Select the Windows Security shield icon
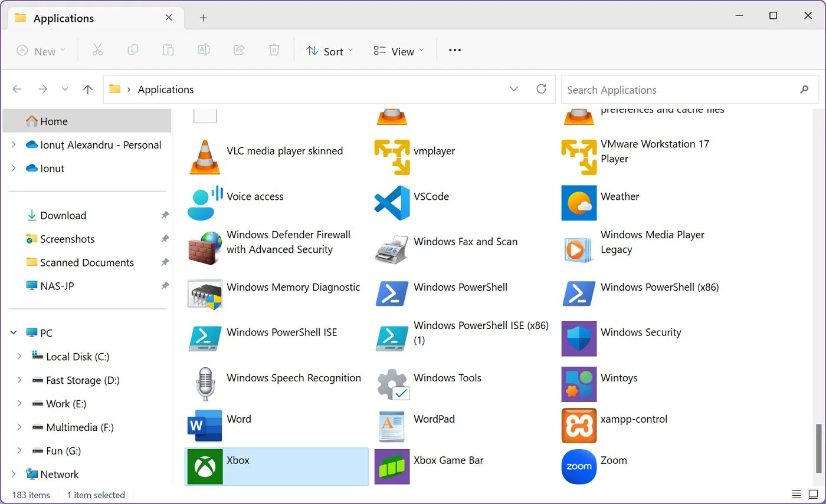The width and height of the screenshot is (826, 504). [x=579, y=339]
